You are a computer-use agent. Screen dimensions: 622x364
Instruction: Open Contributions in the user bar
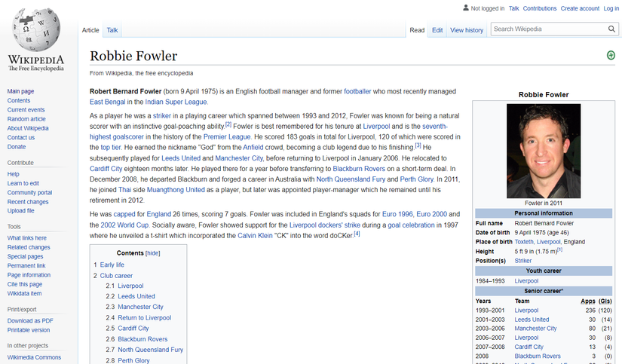tap(540, 8)
